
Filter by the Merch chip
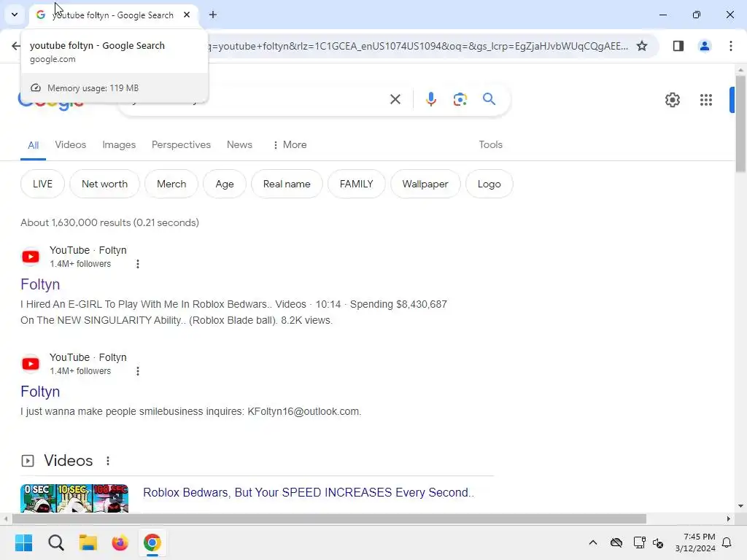pos(171,184)
